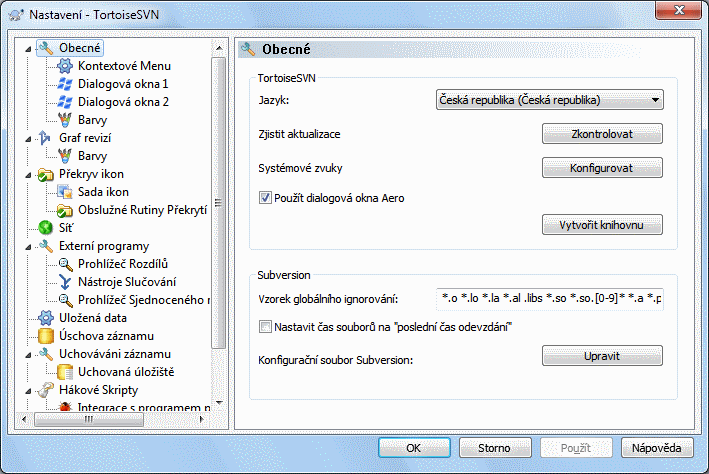Click the gear icon next to Kontextové Menu
Image resolution: width=709 pixels, height=474 pixels.
click(x=65, y=66)
